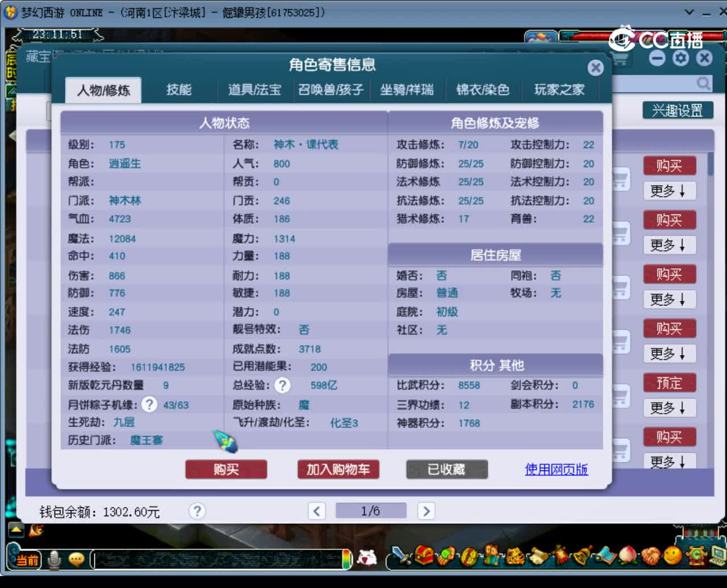The width and height of the screenshot is (727, 588).
Task: Open the tiger pet icon in bottom toolbar
Action: pyautogui.click(x=515, y=556)
